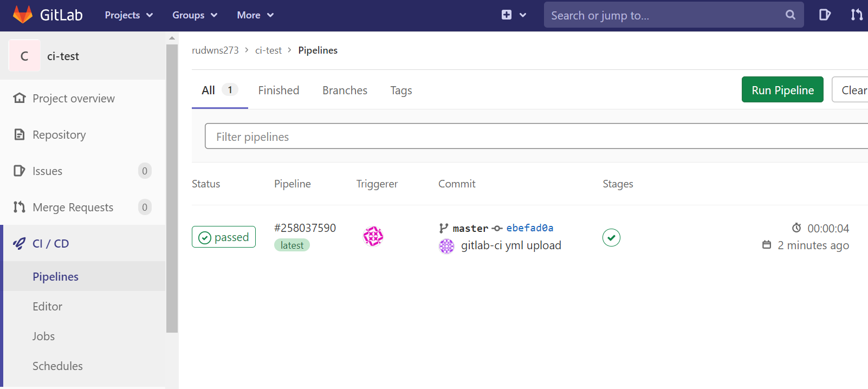Click the passed stage check icon
Screen dimensions: 868x389
[611, 237]
